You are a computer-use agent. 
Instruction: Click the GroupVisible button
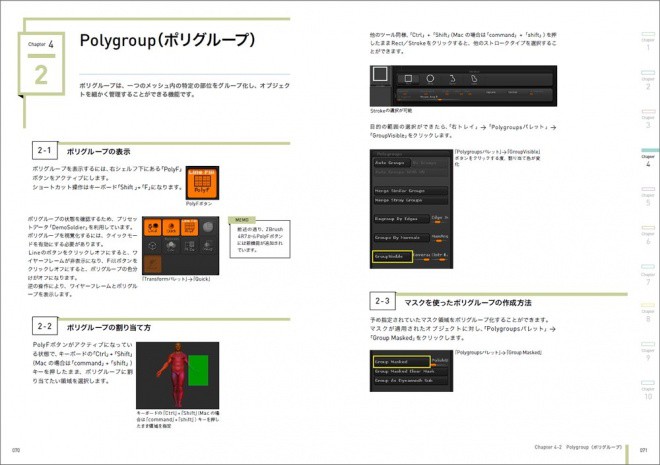392,256
